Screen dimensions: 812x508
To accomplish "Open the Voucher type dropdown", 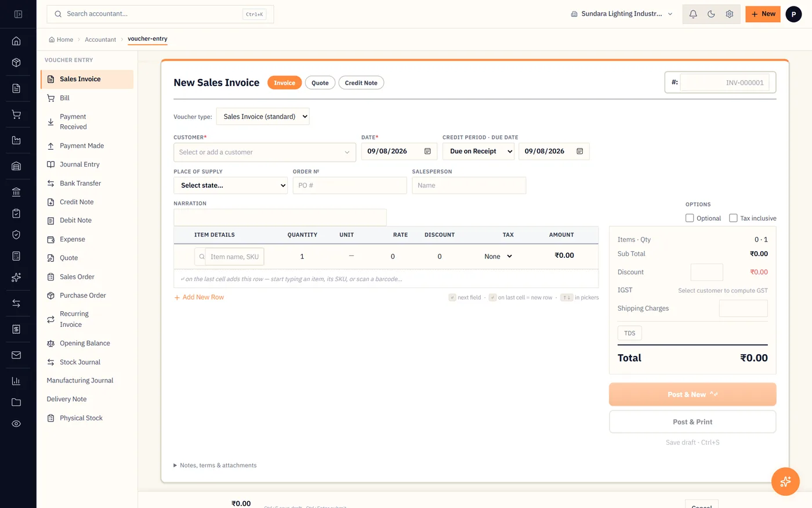I will coord(263,117).
